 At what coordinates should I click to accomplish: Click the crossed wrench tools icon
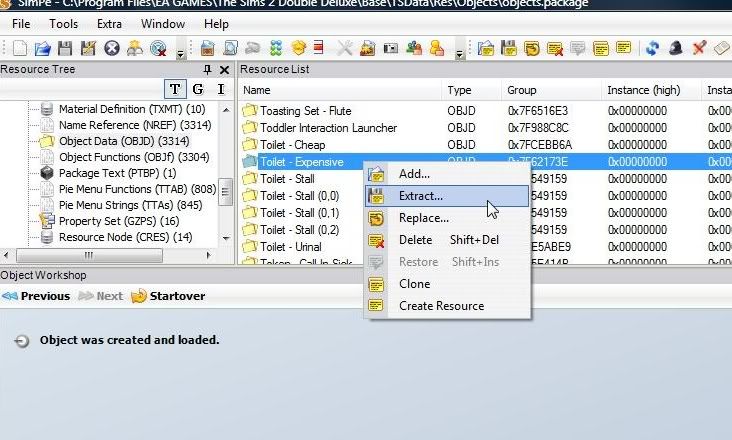coord(345,48)
